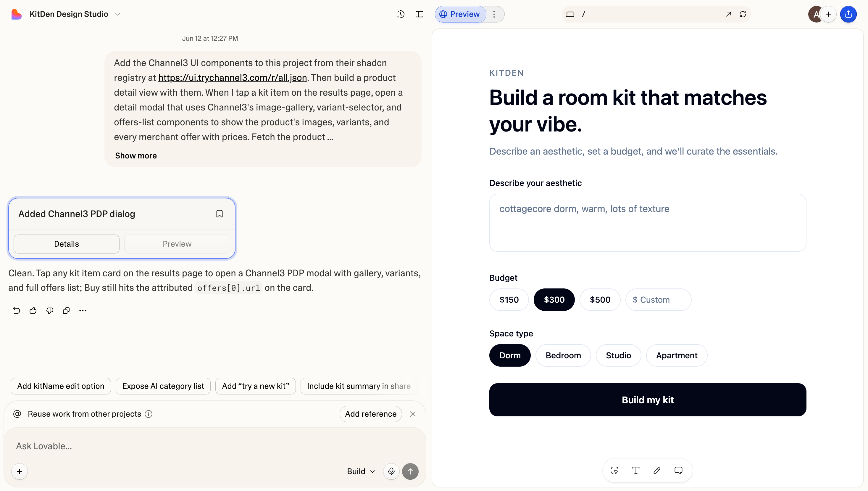Open the version history clock icon
The width and height of the screenshot is (868, 491).
[400, 14]
